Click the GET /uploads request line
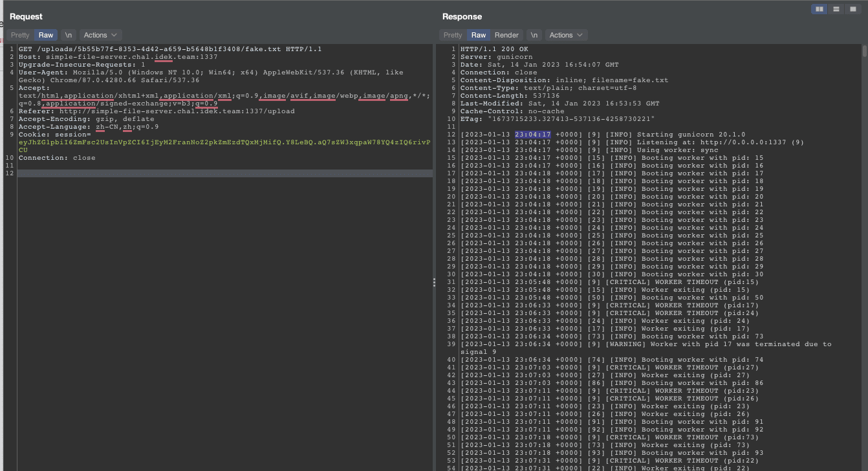Screen dimensions: 868x471 170,49
